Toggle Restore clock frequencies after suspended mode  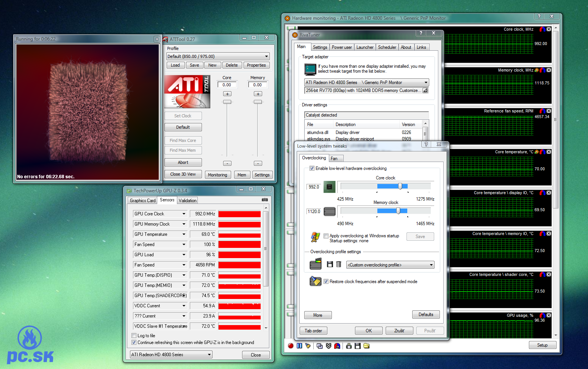(x=326, y=282)
